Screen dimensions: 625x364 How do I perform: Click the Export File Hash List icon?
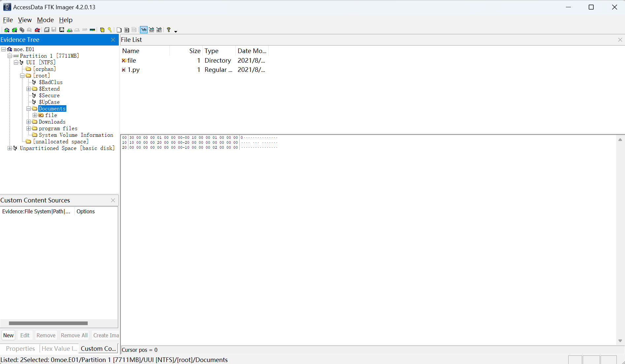tap(127, 30)
